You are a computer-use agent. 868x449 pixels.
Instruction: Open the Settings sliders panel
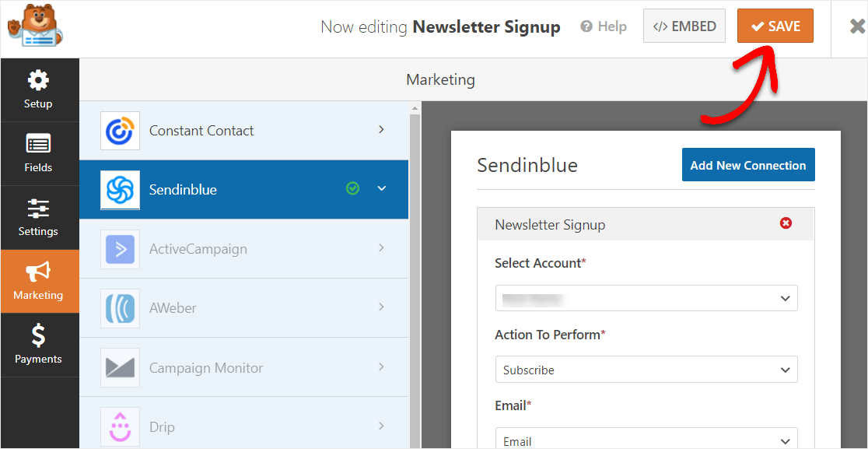coord(38,218)
